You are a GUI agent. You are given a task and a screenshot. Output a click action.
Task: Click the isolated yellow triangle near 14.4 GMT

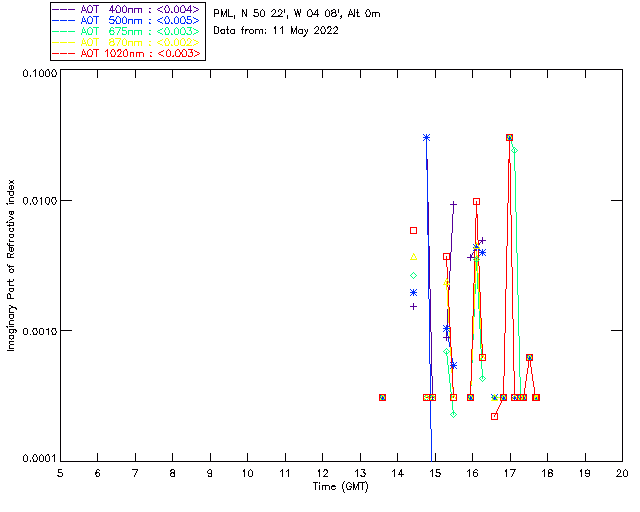tap(413, 257)
